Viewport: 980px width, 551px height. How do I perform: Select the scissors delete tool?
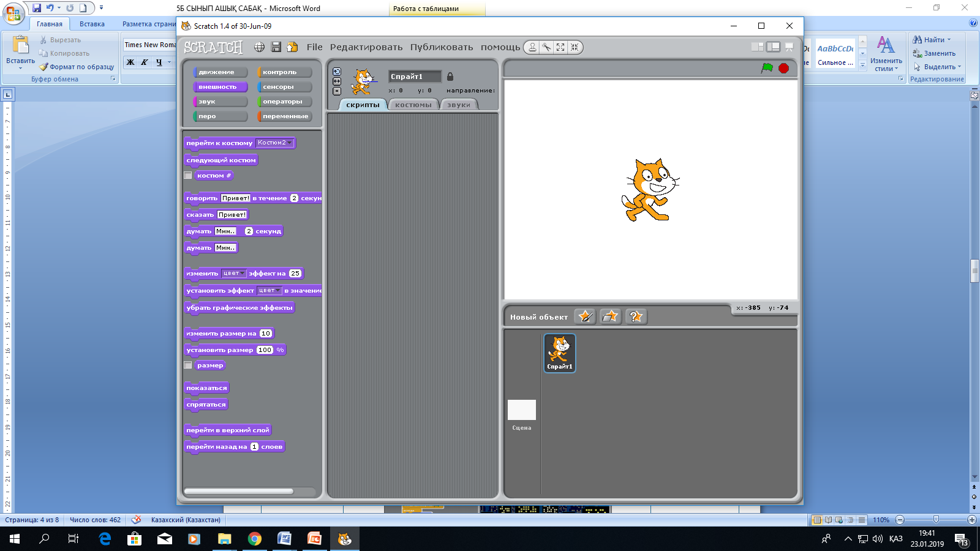[x=546, y=47]
